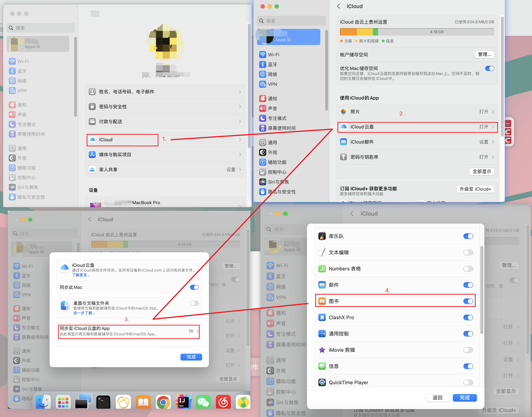Open IntelliJ IDEA dock icon

tap(183, 402)
